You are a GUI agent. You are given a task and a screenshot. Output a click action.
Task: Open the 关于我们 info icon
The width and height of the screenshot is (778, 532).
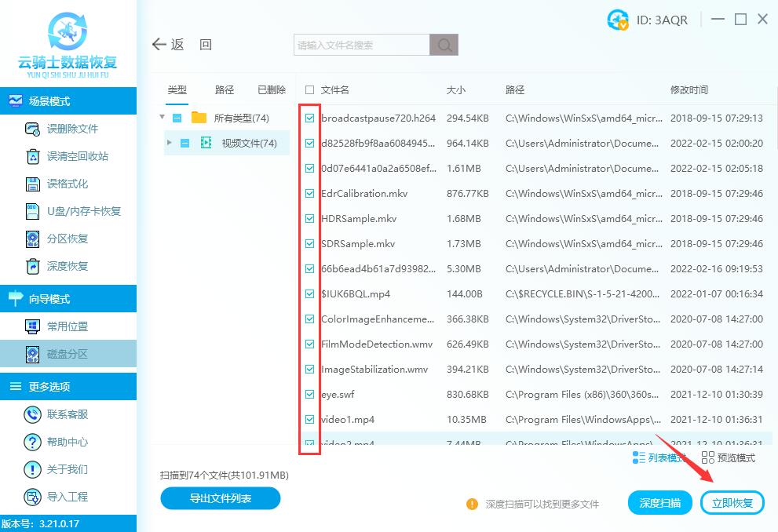click(32, 469)
